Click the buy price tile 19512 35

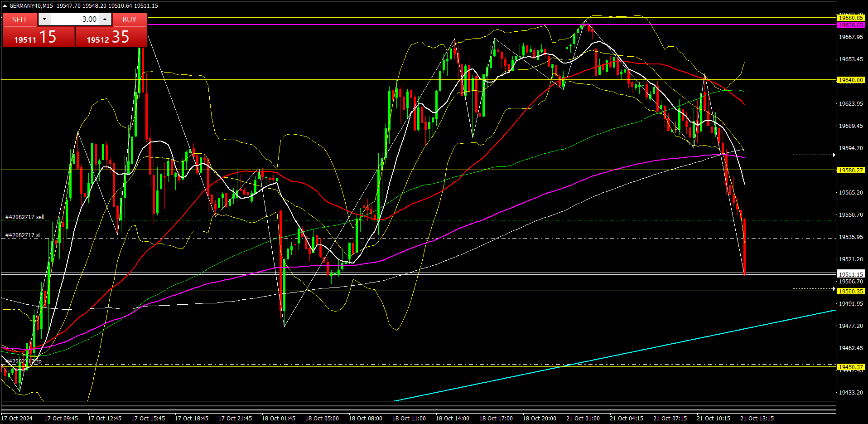(x=111, y=37)
